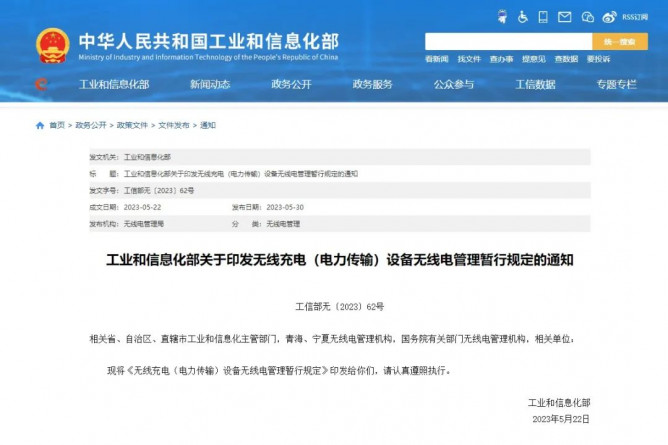Select the 政务服务 navigation item
Screen dimensions: 668x445
pos(372,84)
